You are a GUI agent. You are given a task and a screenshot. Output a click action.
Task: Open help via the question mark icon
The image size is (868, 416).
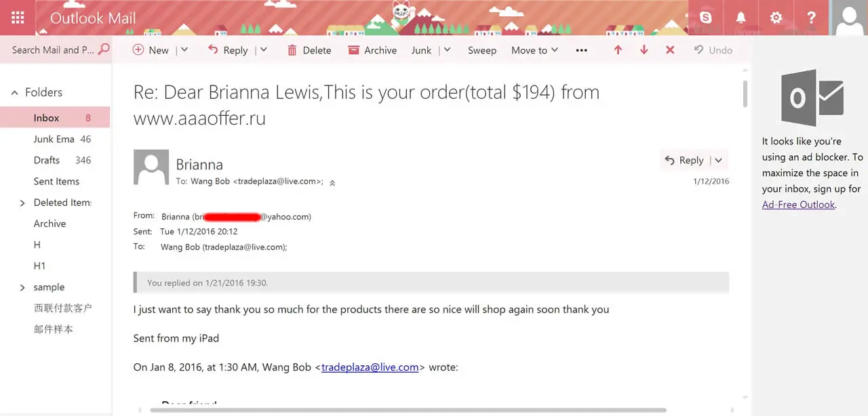pos(811,18)
